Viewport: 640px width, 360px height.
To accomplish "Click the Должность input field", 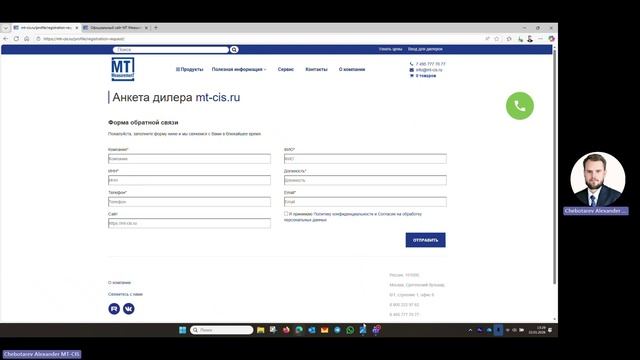I will coord(365,180).
